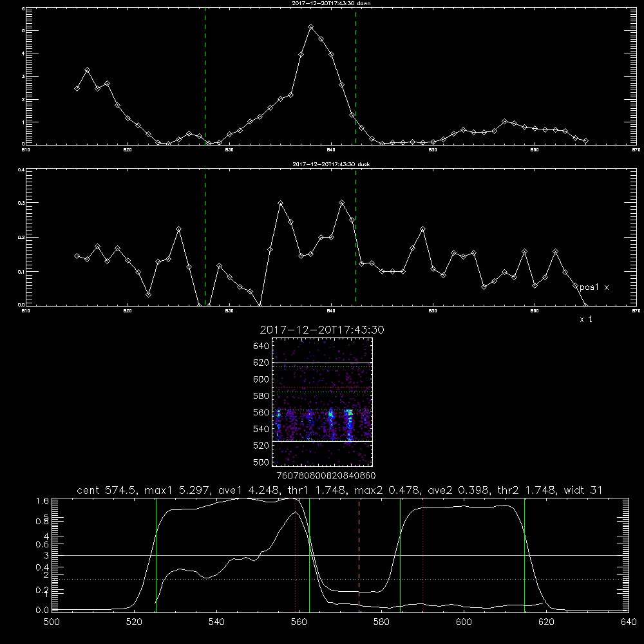Click the '580' y-axis label of spectrogram
The width and height of the screenshot is (644, 644).
coord(261,396)
